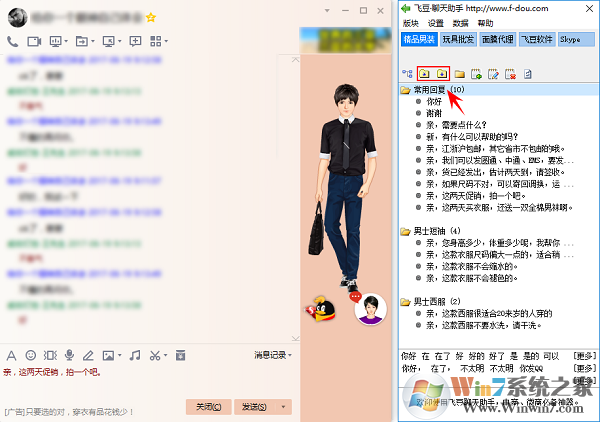The width and height of the screenshot is (600, 422).
Task: Click the contact avatar in chat header
Action: click(18, 17)
